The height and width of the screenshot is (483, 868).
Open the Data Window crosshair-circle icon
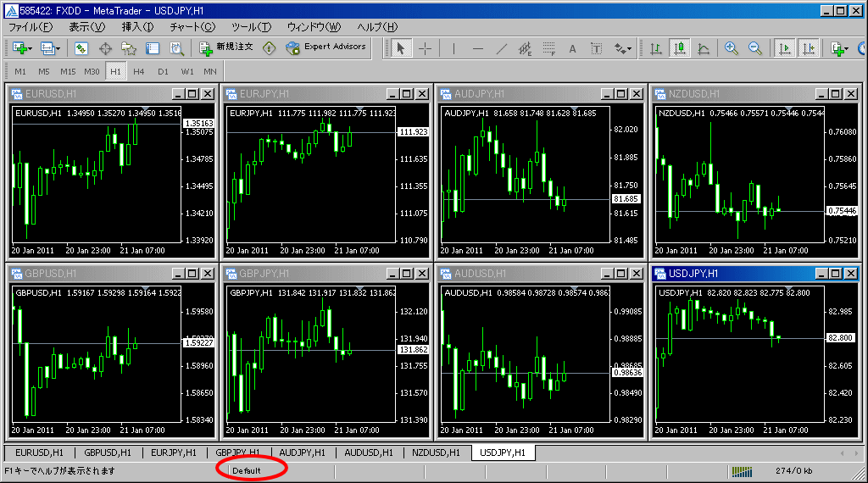point(105,48)
